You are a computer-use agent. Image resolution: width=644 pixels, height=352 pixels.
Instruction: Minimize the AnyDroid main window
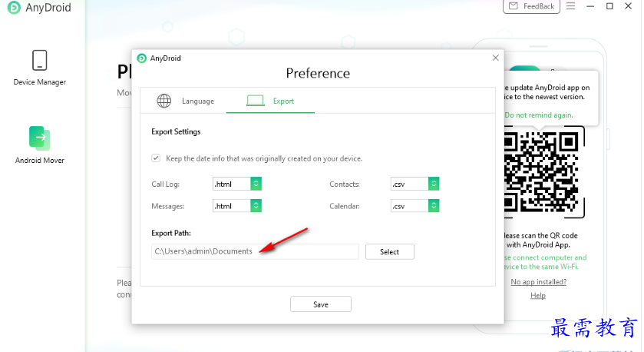coord(590,7)
